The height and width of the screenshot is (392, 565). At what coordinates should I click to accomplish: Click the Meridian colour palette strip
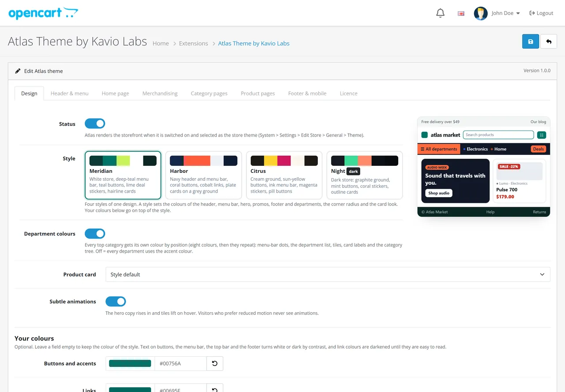point(123,161)
